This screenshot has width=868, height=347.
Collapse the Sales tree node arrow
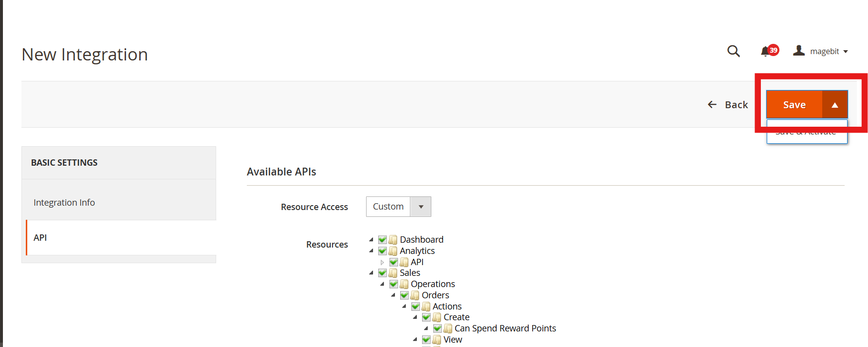[371, 273]
